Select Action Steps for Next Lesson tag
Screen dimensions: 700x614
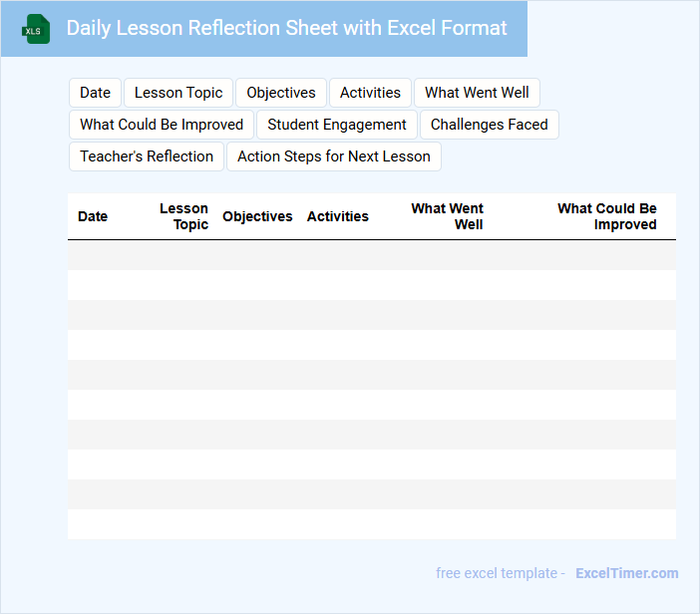pos(334,156)
